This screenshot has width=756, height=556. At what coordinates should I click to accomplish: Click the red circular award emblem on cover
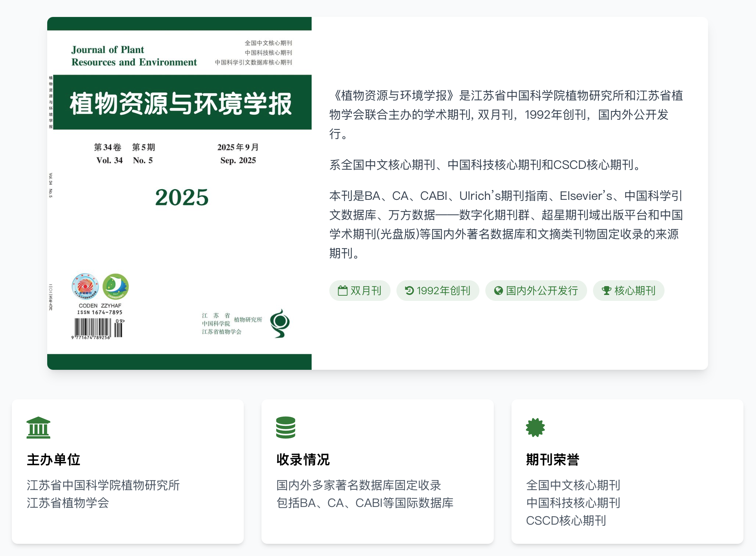(x=85, y=286)
